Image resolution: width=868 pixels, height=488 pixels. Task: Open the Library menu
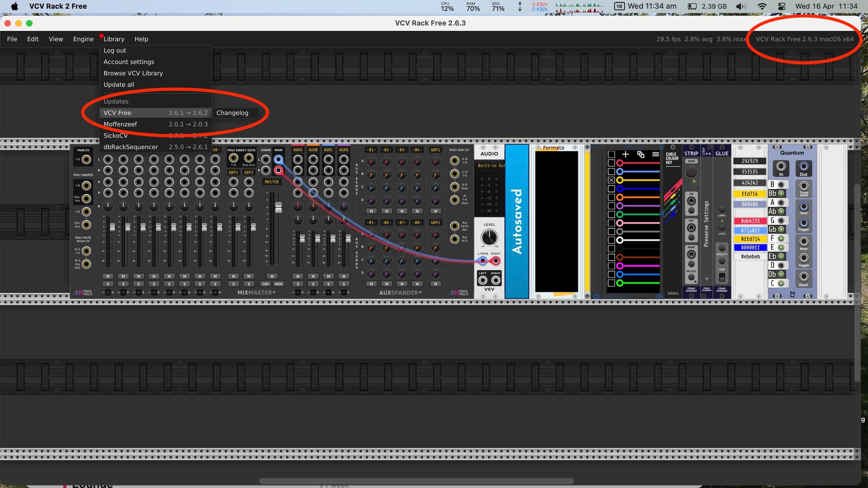[x=114, y=39]
